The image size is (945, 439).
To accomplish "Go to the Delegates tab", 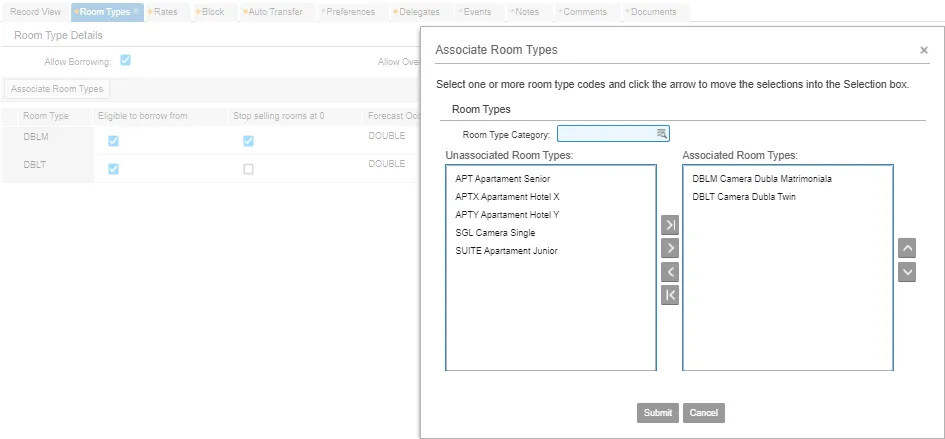I will (419, 12).
